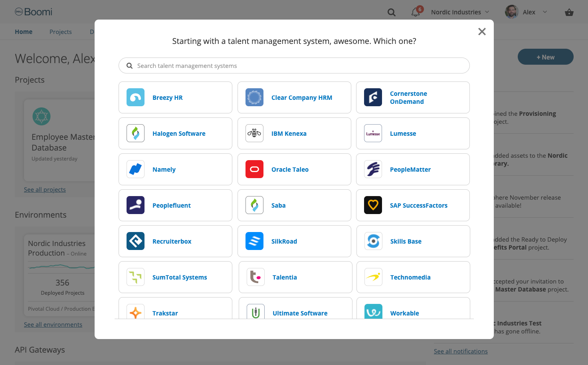The image size is (588, 365).
Task: Select the Breezy HR label
Action: click(168, 97)
